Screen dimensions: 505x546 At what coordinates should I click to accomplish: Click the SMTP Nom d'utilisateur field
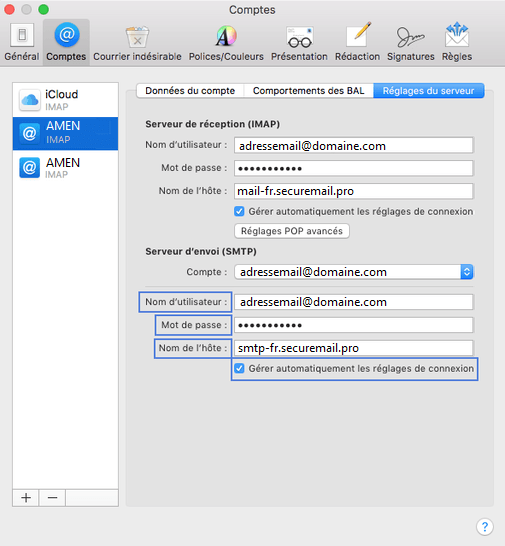click(x=354, y=302)
